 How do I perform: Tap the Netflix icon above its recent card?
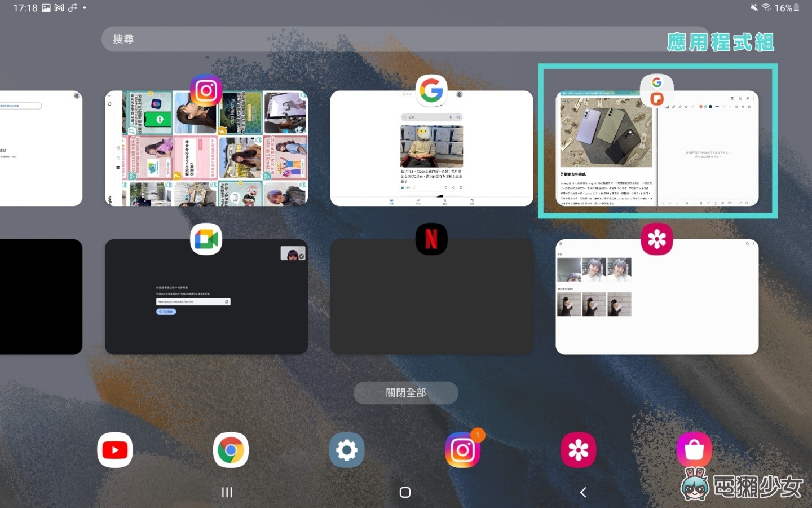431,239
